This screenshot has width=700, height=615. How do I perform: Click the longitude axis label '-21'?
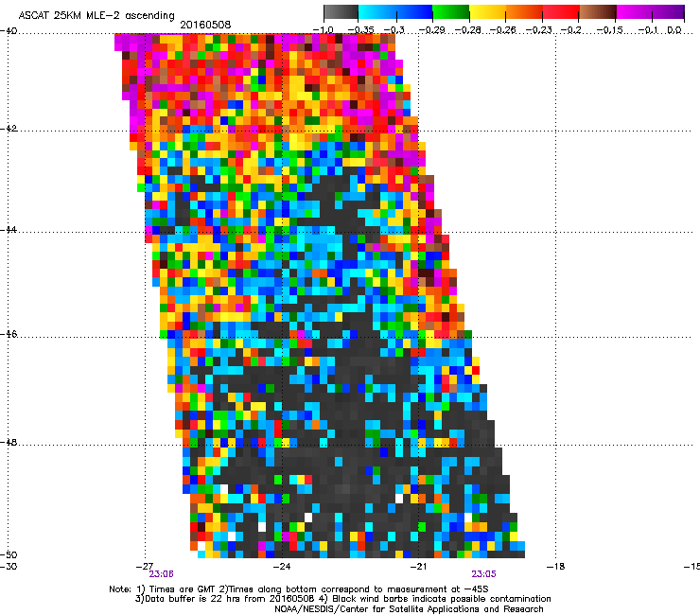[x=418, y=567]
